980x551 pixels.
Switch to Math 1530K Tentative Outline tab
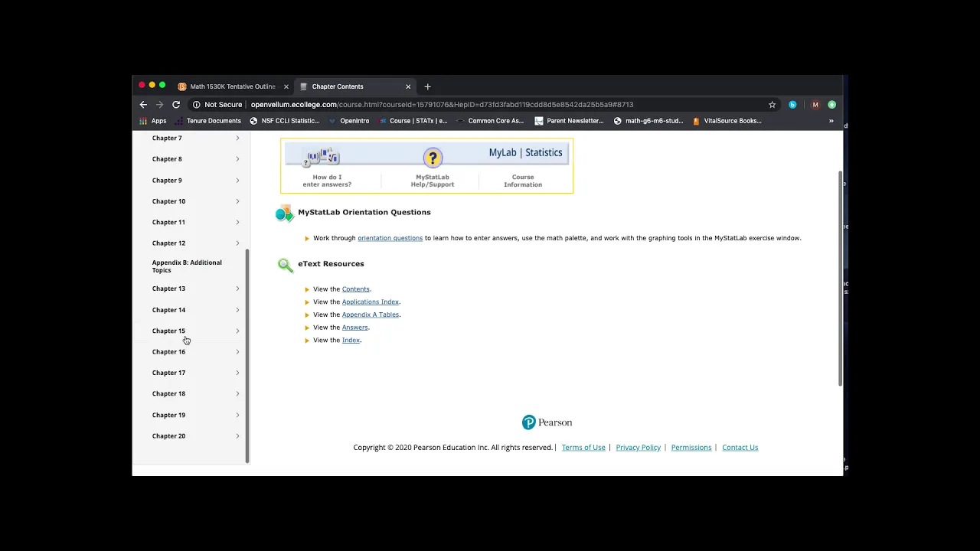coord(233,86)
